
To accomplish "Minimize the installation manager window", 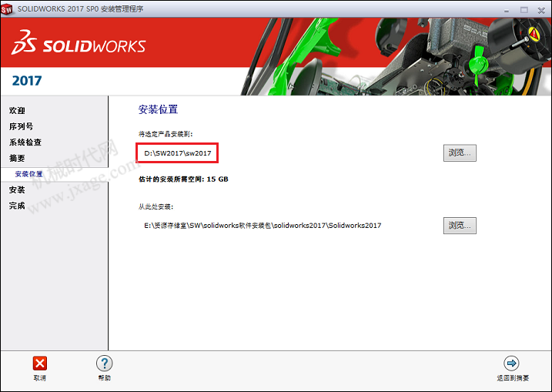I will [507, 10].
